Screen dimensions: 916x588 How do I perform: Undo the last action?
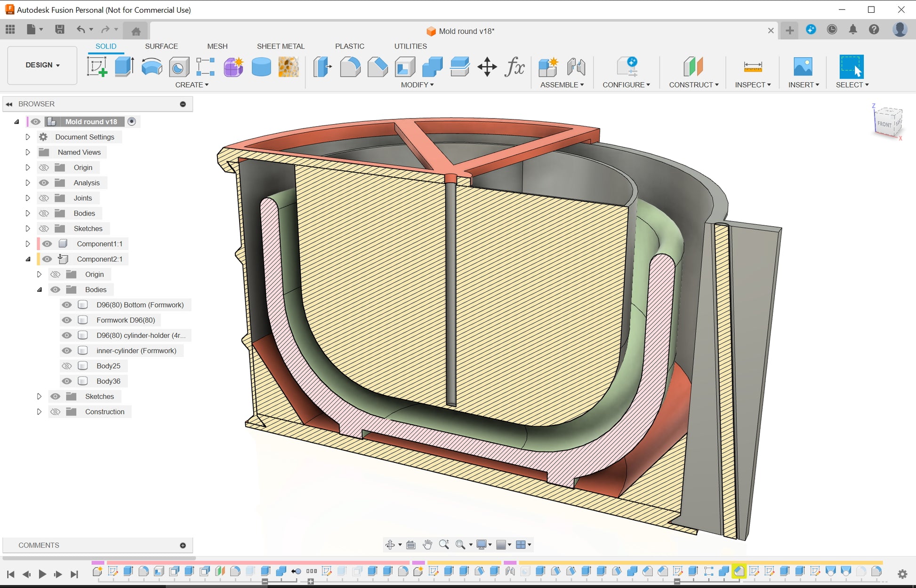pos(81,30)
